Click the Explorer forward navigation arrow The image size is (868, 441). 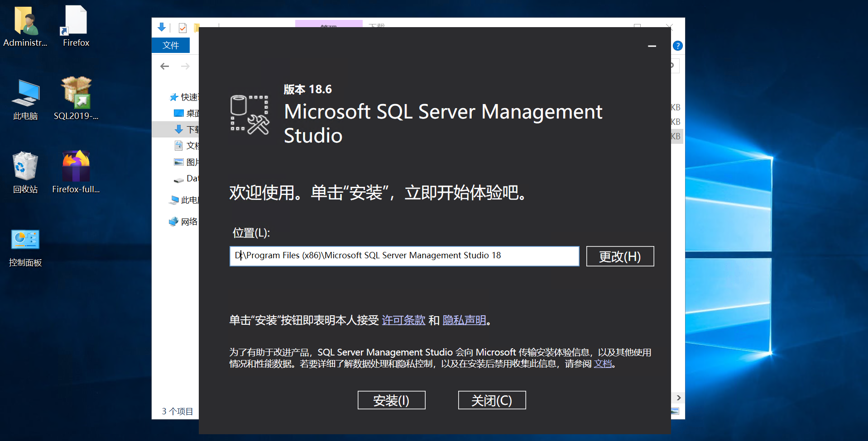click(185, 66)
